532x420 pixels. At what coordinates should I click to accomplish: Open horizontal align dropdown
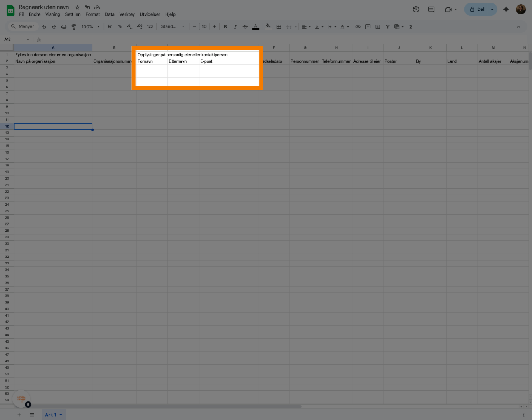306,26
